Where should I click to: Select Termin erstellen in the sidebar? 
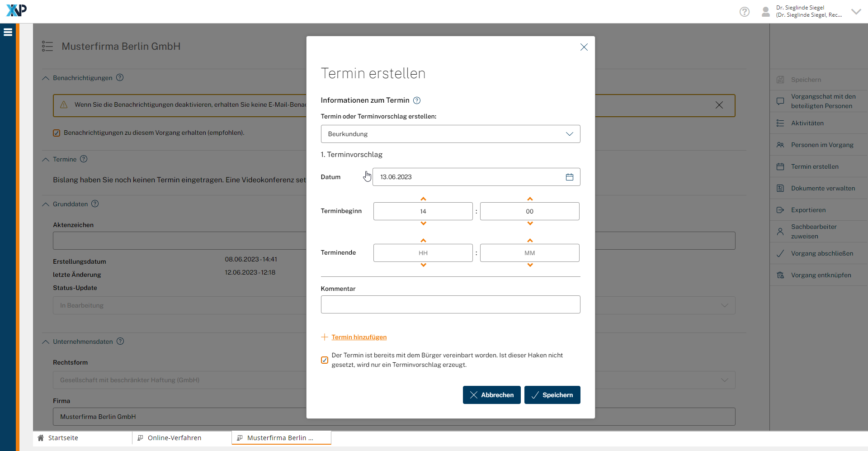(819, 166)
